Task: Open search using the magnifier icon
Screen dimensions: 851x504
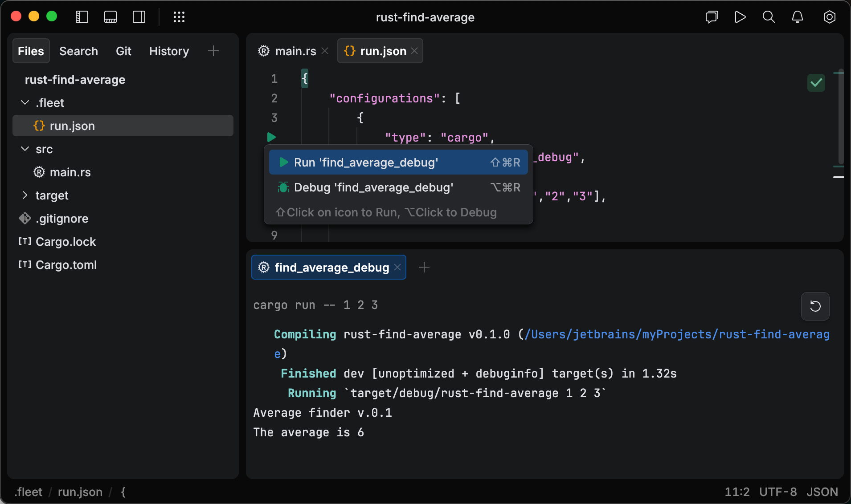Action: coord(769,17)
